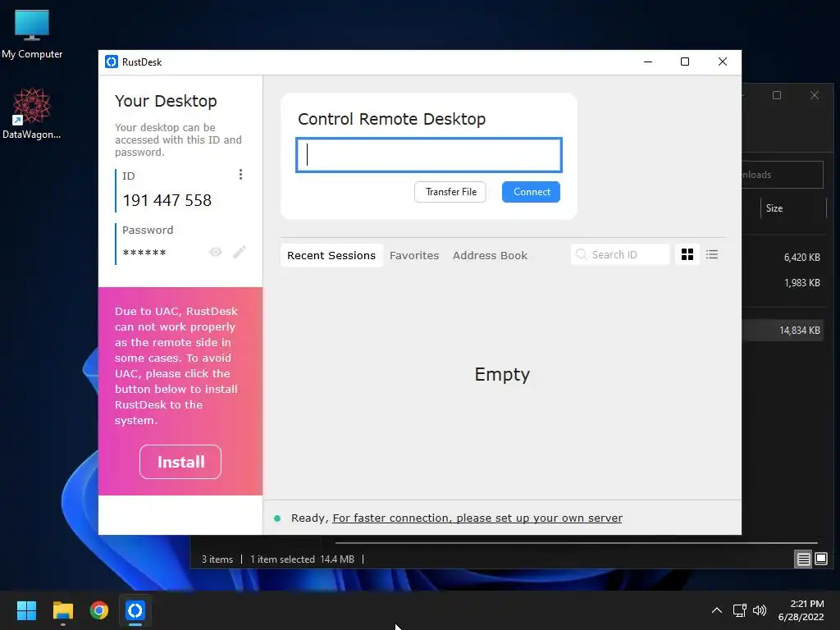The image size is (840, 630).
Task: Maximize the RustDesk window
Action: pos(685,62)
